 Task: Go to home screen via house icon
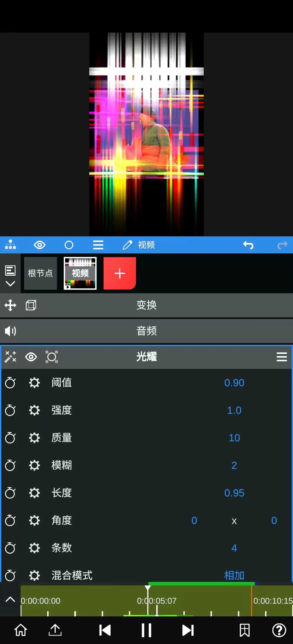point(21,630)
